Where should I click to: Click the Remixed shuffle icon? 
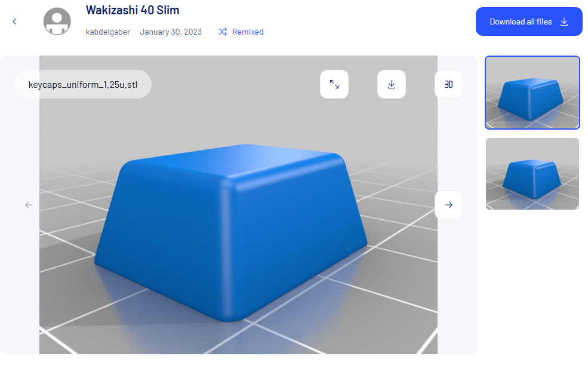pos(223,32)
